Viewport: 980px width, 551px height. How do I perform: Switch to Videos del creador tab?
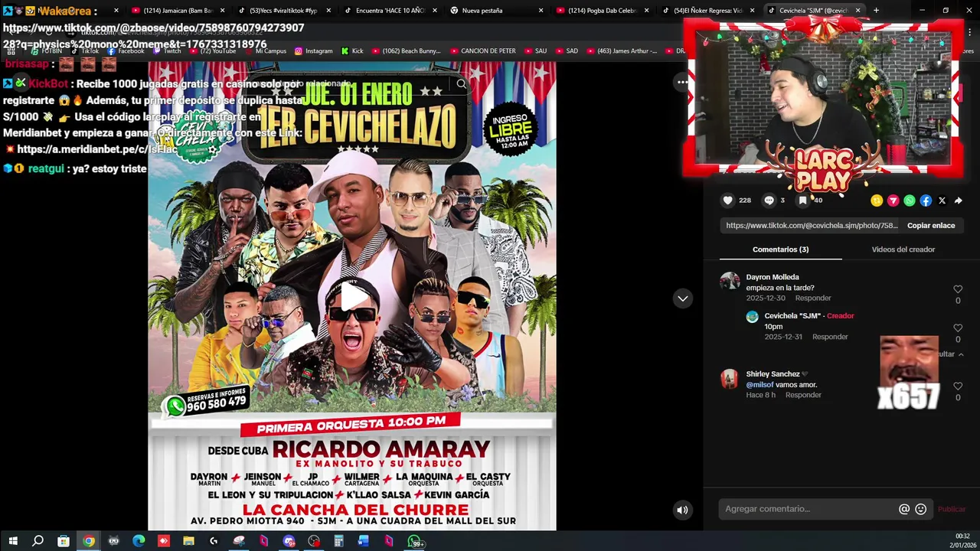(903, 249)
